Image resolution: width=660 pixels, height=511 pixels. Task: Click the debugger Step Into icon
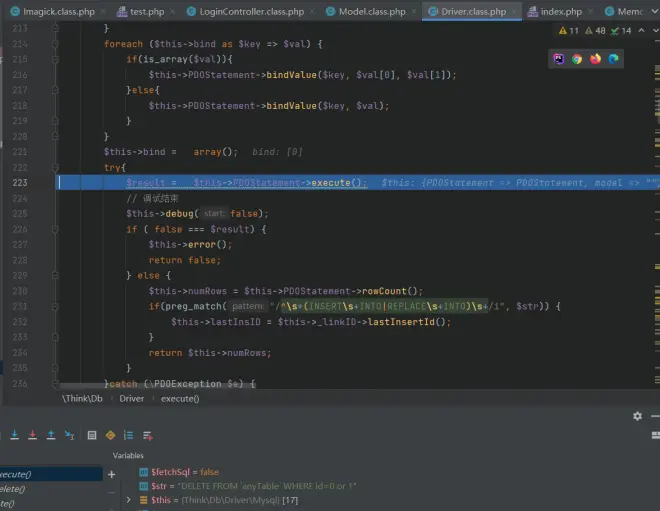(x=14, y=435)
